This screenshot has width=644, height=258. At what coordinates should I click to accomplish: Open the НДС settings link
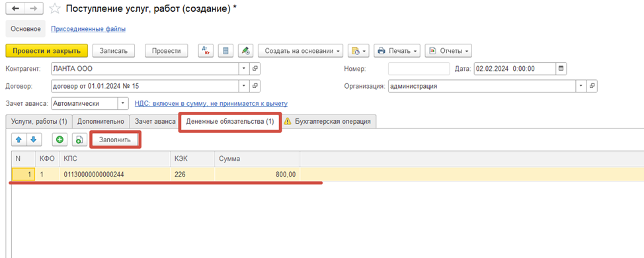(211, 103)
